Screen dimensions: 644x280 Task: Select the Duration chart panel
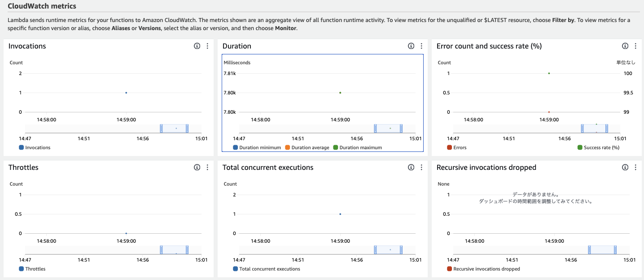coord(322,103)
